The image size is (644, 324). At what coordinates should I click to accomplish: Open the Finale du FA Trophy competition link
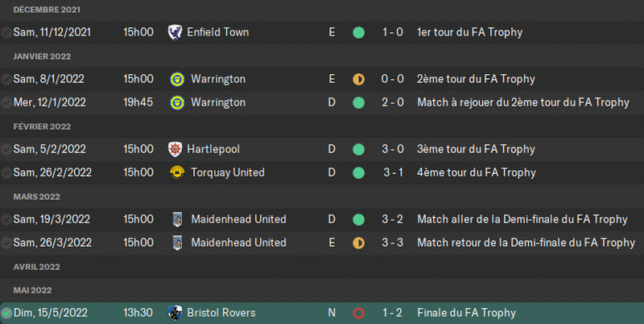tap(466, 313)
